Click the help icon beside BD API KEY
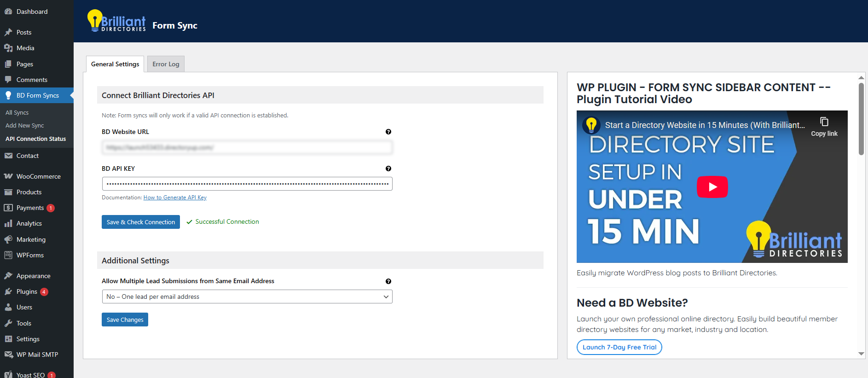 click(388, 169)
